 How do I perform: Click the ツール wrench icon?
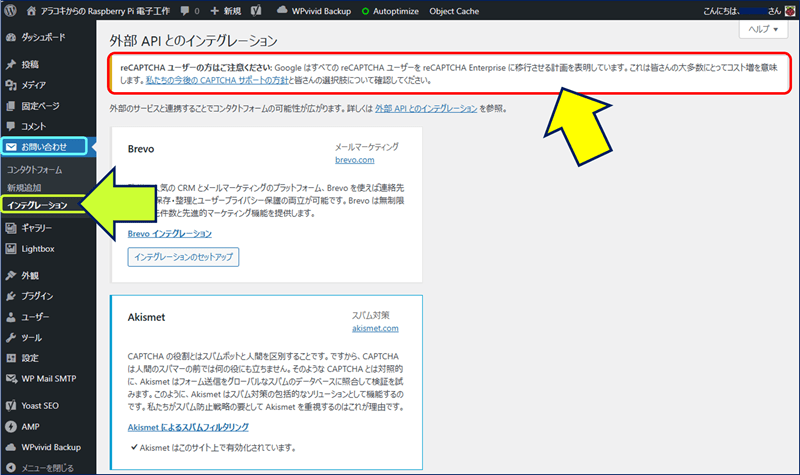point(11,337)
